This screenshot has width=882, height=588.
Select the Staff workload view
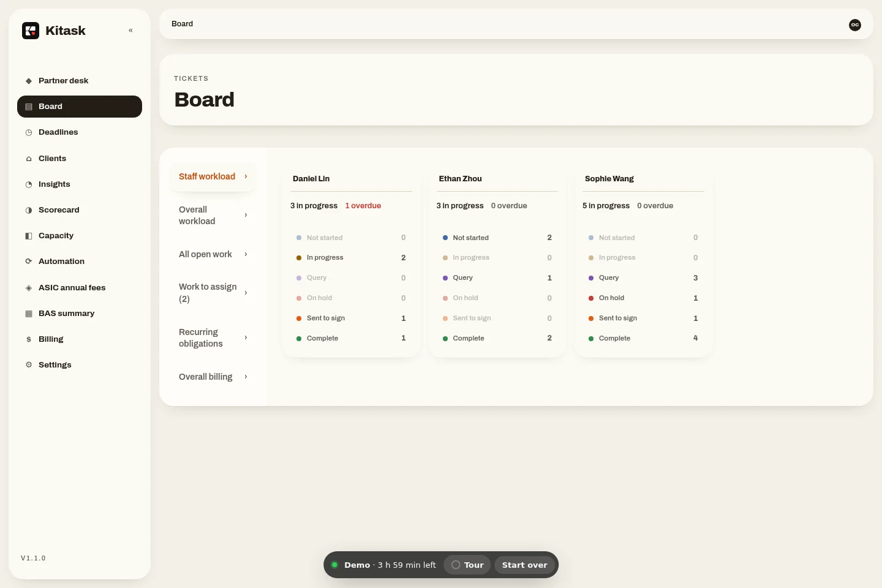213,176
